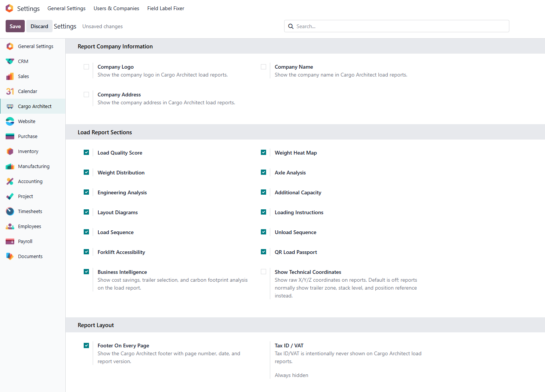Uncheck Load Quality Score

click(x=86, y=152)
